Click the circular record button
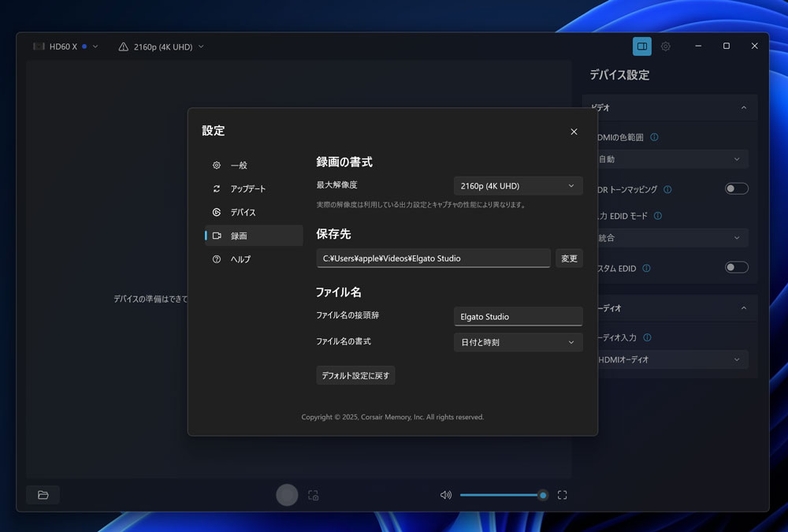Viewport: 788px width, 532px height. pyautogui.click(x=287, y=494)
